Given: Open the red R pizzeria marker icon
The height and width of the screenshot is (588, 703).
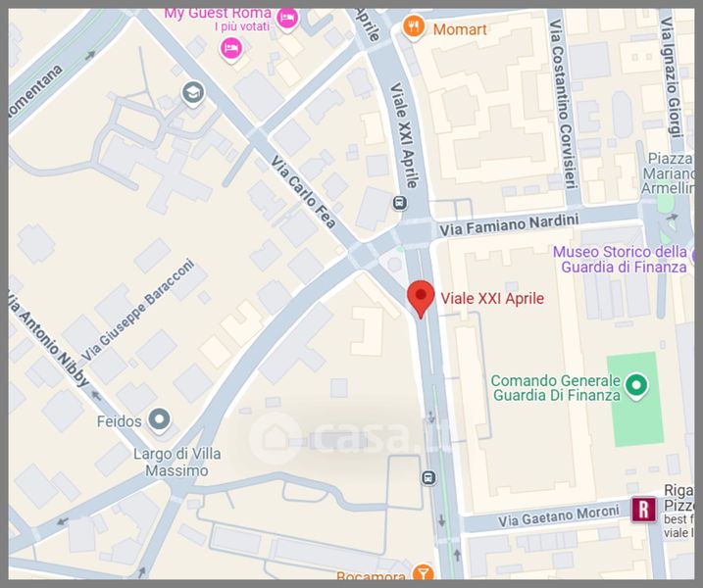Looking at the screenshot, I should 643,510.
